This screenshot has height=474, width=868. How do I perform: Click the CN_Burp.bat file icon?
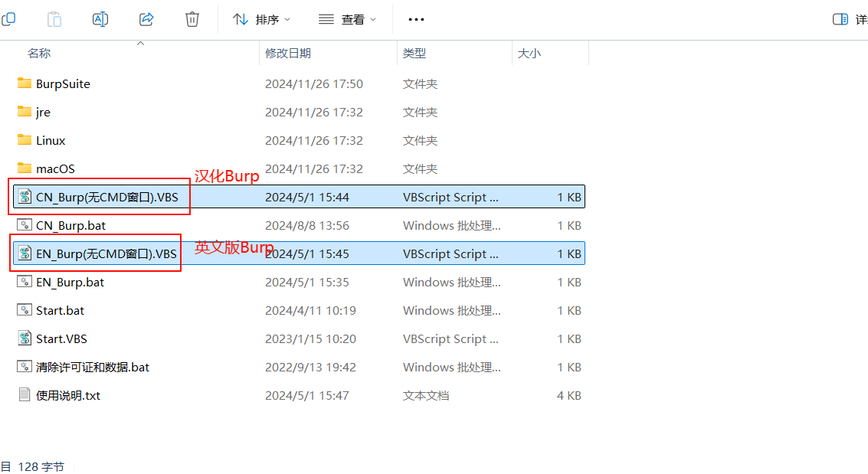click(25, 225)
